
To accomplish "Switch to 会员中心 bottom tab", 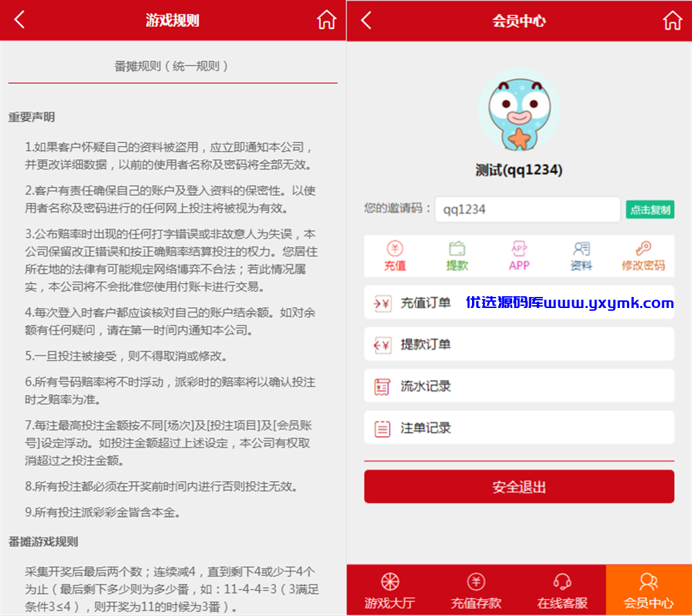I will point(649,590).
